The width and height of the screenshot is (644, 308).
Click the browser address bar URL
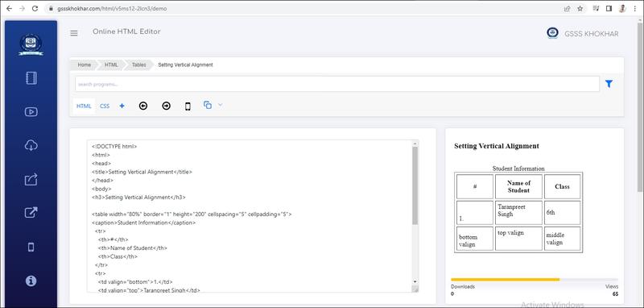pyautogui.click(x=112, y=8)
